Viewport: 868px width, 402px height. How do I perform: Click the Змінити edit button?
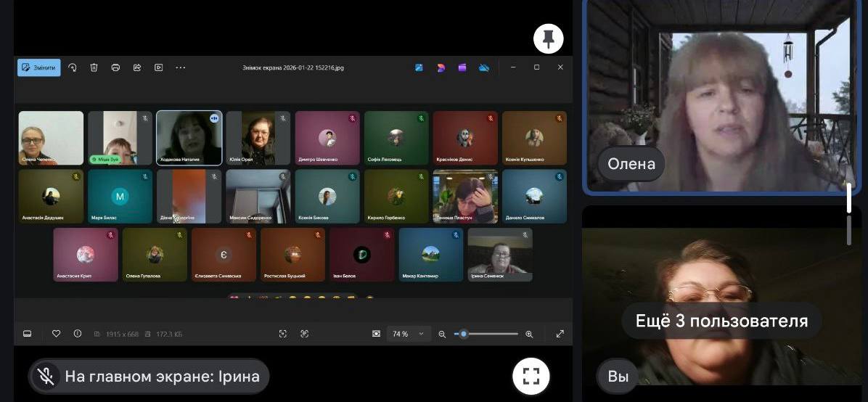pos(39,67)
